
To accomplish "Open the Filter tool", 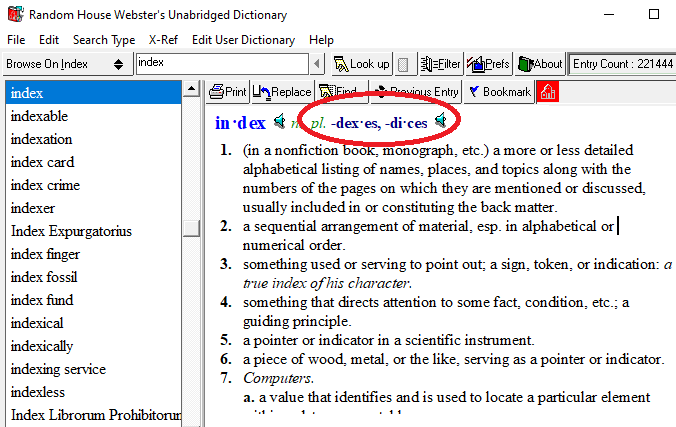I will [x=440, y=64].
